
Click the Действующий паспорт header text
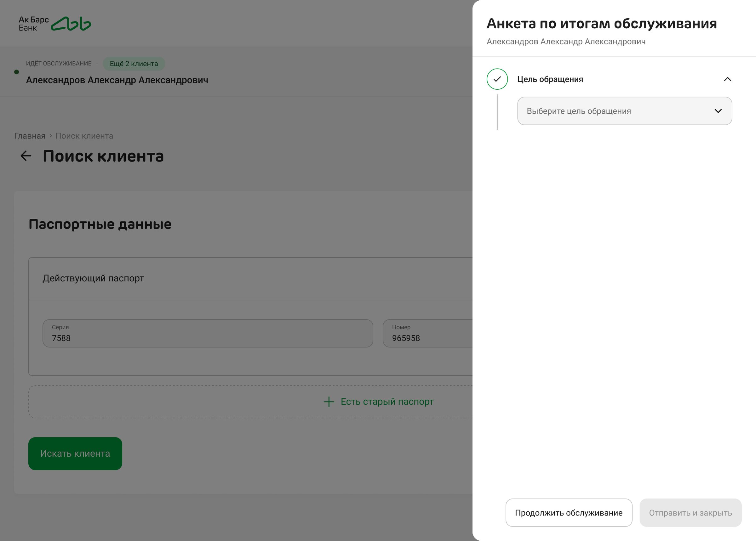pos(93,278)
